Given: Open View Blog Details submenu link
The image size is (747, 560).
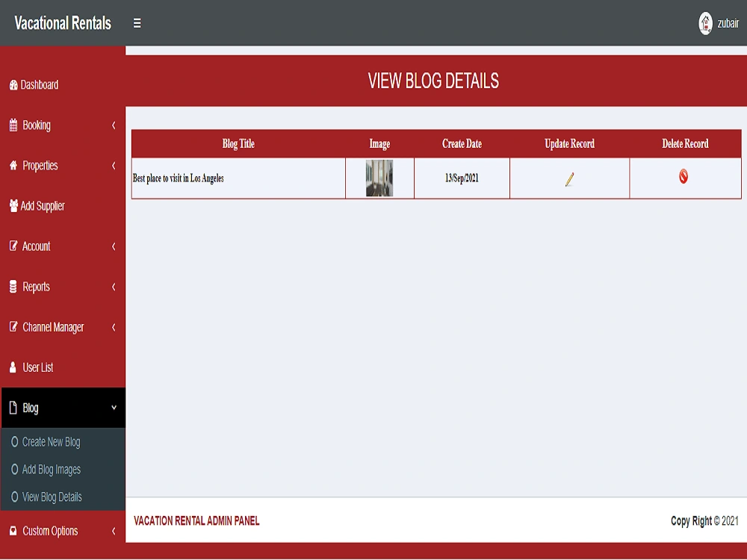Looking at the screenshot, I should tap(52, 497).
